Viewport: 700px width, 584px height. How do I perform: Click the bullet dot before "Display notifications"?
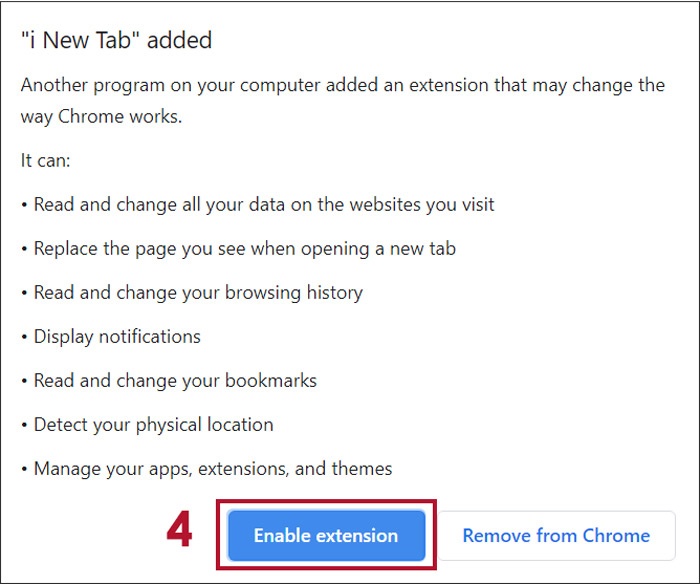pos(24,338)
